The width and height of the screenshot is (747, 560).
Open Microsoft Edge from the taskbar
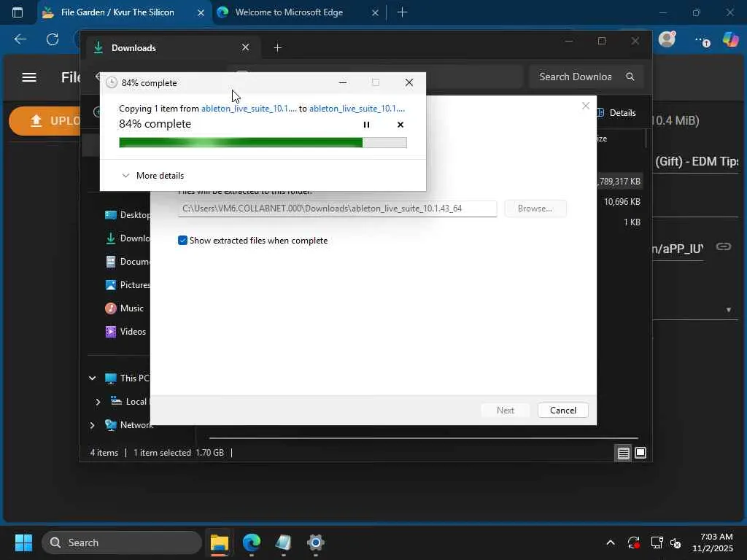[x=252, y=542]
